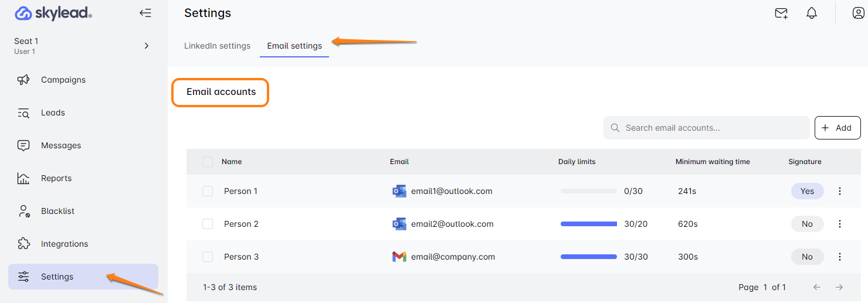Open the user profile icon

(x=858, y=13)
